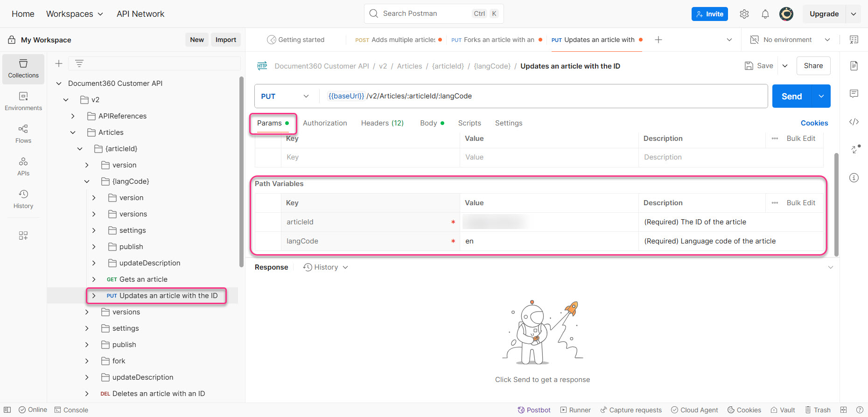Viewport: 868px width, 417px height.
Task: Open the request info icon in right sidebar
Action: [x=854, y=178]
